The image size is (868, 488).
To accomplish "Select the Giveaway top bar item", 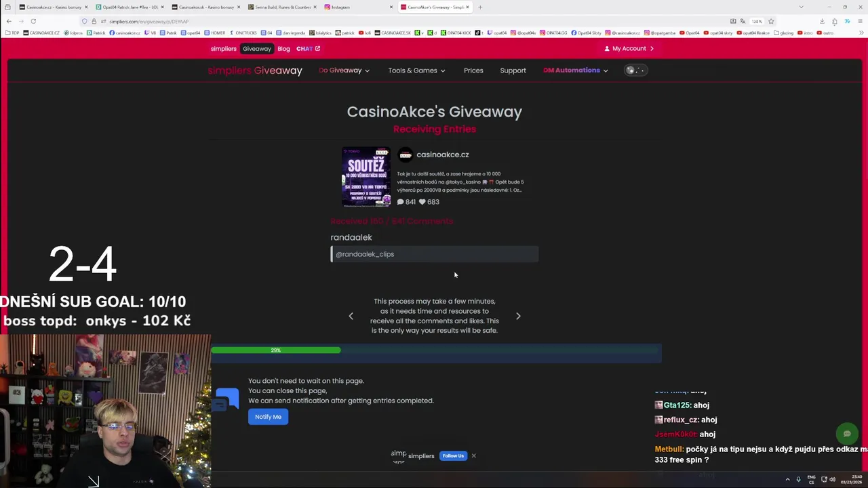I will point(257,49).
